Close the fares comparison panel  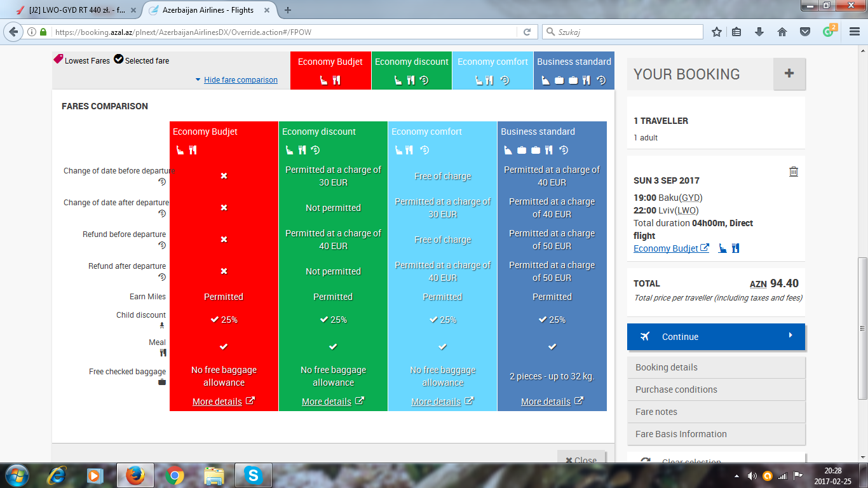pyautogui.click(x=581, y=460)
